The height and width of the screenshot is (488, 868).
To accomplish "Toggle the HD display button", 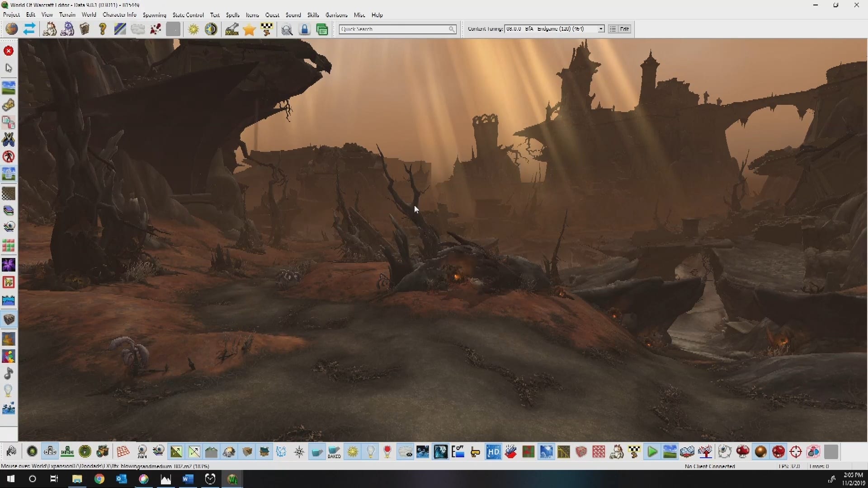I will [x=493, y=451].
